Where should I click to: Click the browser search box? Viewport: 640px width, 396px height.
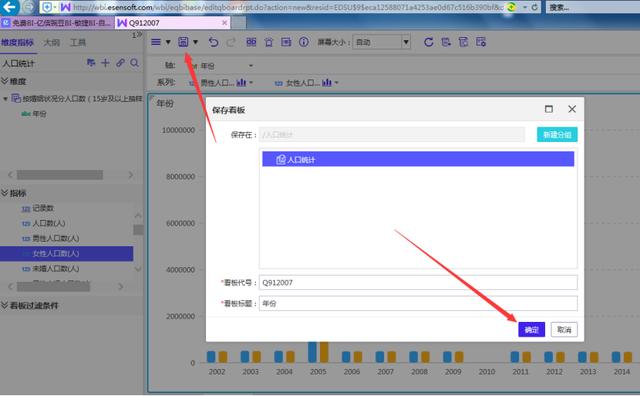click(593, 7)
